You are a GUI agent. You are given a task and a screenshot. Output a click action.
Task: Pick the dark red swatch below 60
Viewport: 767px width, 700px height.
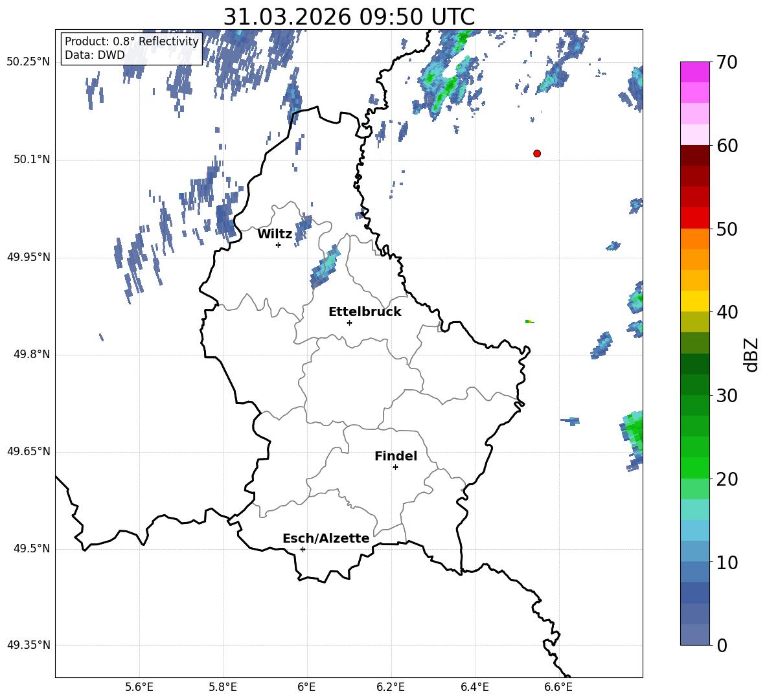(694, 155)
